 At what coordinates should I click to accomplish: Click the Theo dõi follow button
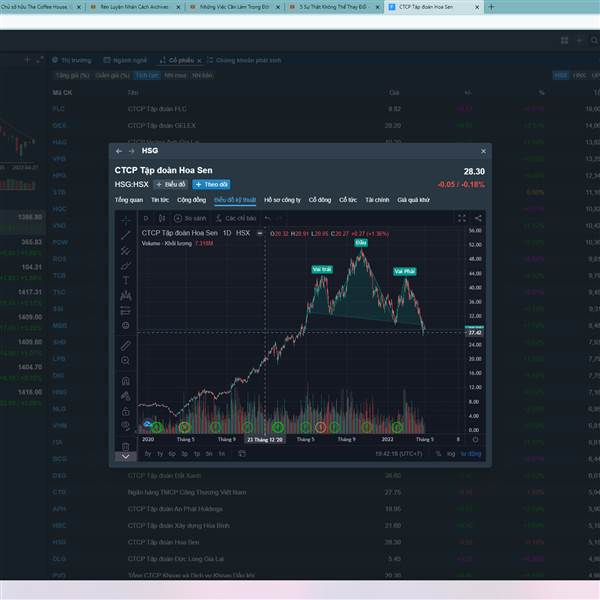pyautogui.click(x=212, y=185)
